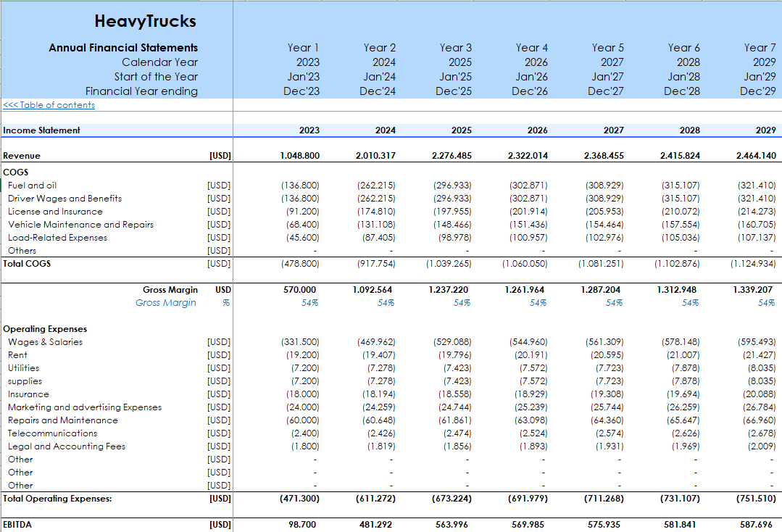The height and width of the screenshot is (532, 782).
Task: Click the Income Statement section header
Action: click(41, 130)
